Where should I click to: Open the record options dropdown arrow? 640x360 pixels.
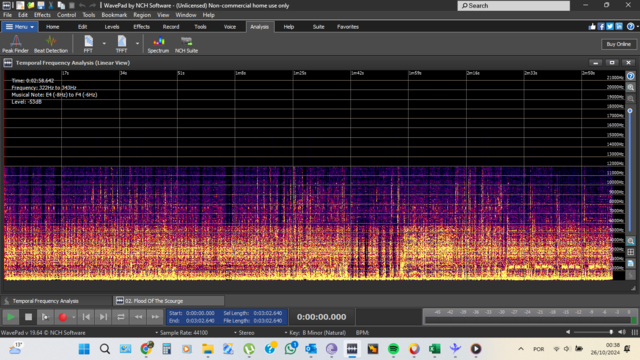coord(73,317)
